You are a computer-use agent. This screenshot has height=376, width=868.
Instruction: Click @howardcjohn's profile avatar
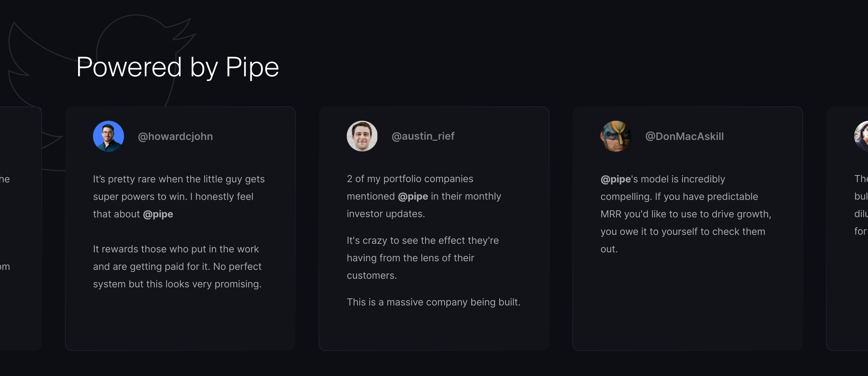[108, 136]
